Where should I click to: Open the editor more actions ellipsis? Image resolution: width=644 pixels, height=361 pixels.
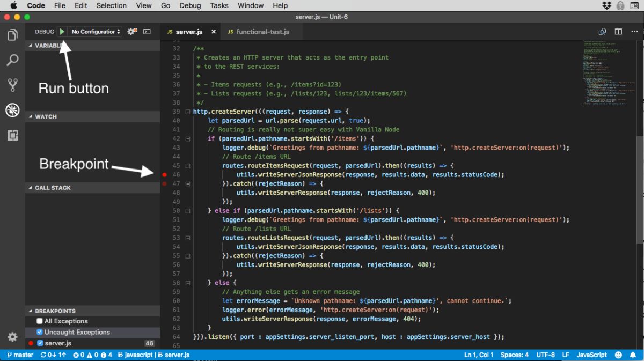pos(634,32)
